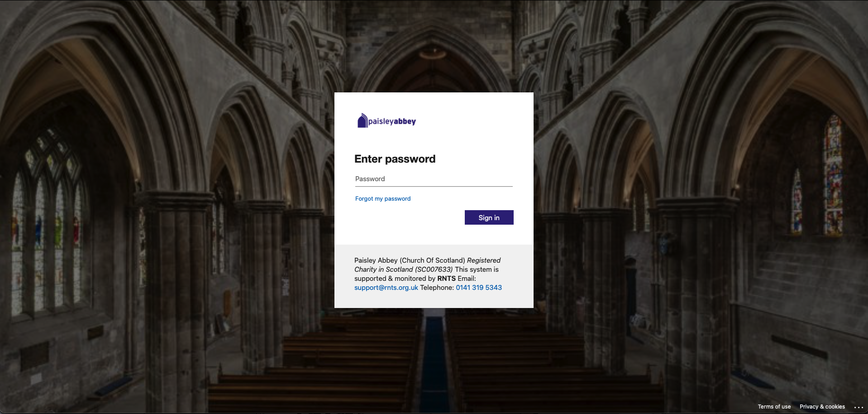Click the 0141 319 5343 telephone link
Screen dimensions: 868x414
(x=479, y=288)
